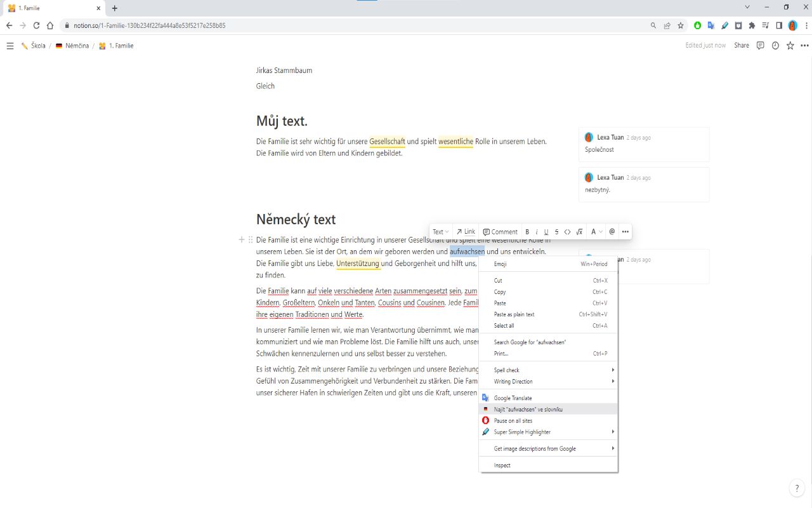
Task: Expand the Spell check submenu
Action: point(548,370)
